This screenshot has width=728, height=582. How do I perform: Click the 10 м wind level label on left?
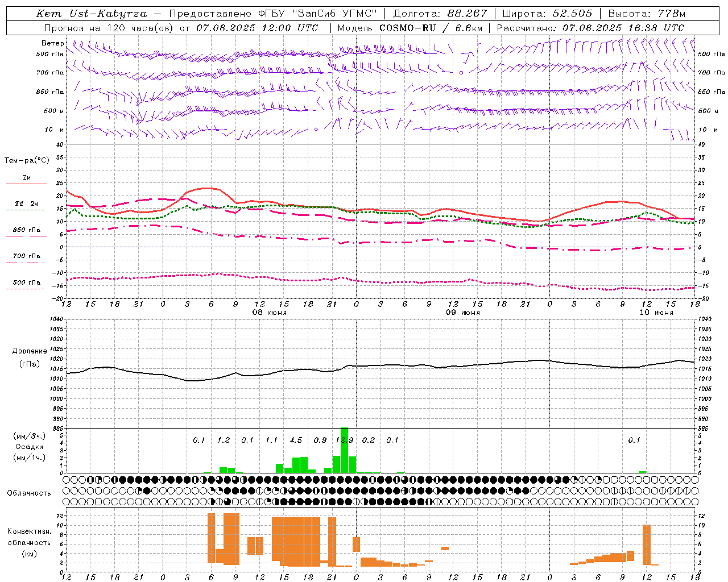(x=55, y=130)
